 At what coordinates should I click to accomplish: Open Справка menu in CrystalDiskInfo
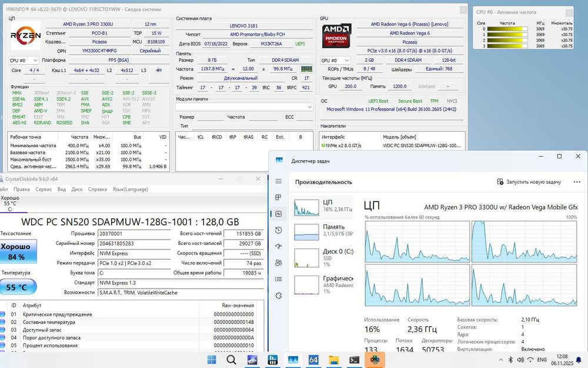coord(98,189)
